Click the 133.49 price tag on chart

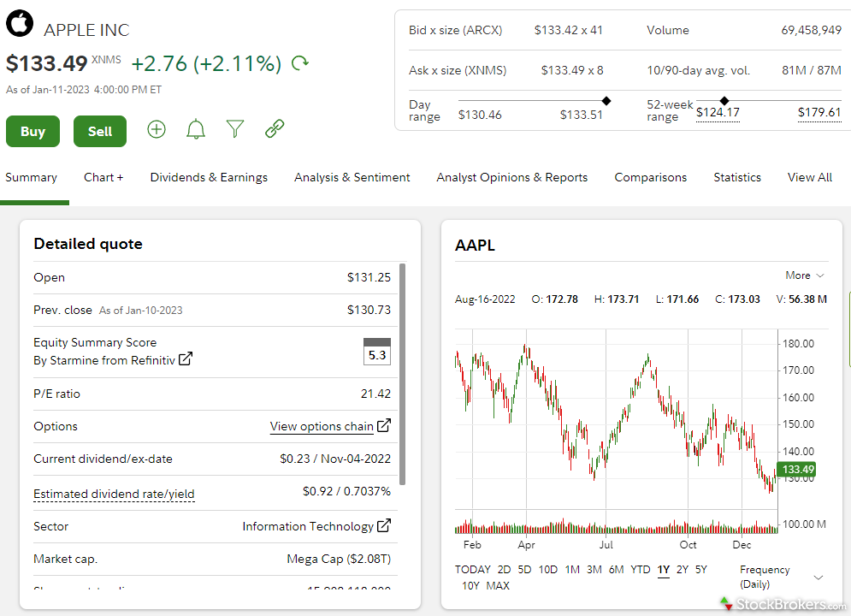click(x=797, y=469)
